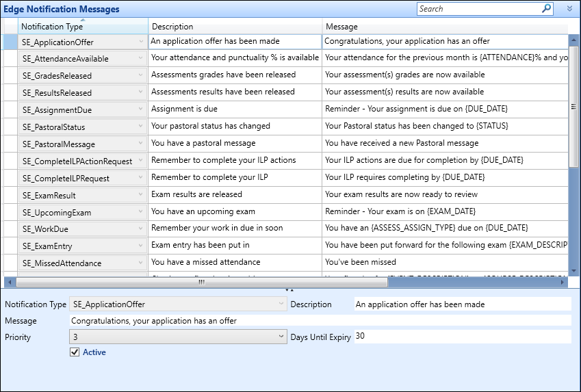Screen dimensions: 581x392
Task: Sort by Notification Type column header
Action: coord(82,27)
